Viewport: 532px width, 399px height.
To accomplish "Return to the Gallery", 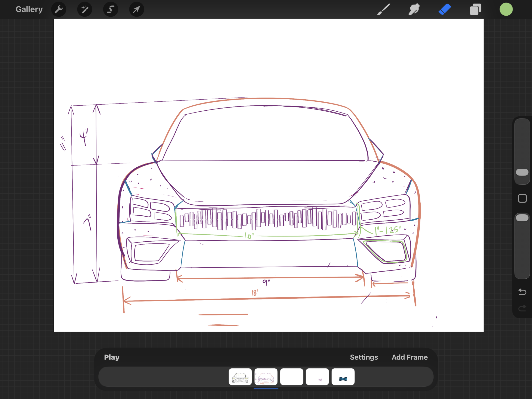I will click(x=29, y=9).
